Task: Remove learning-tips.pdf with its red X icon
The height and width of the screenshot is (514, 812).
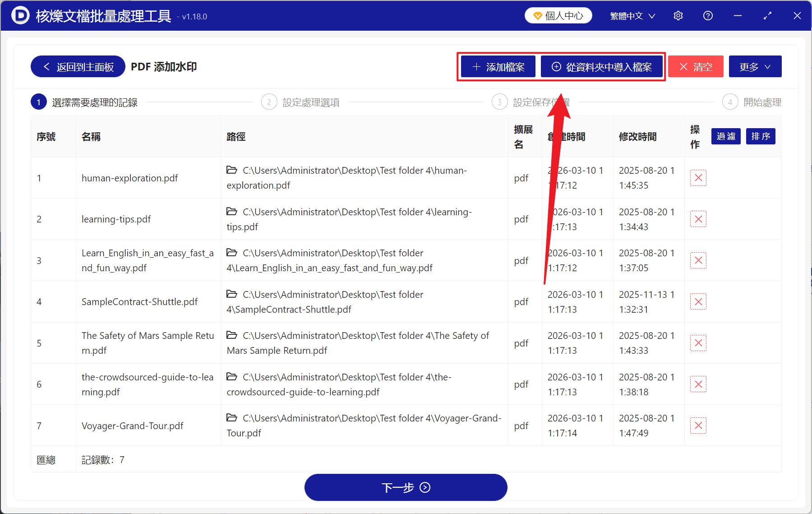Action: pos(698,219)
